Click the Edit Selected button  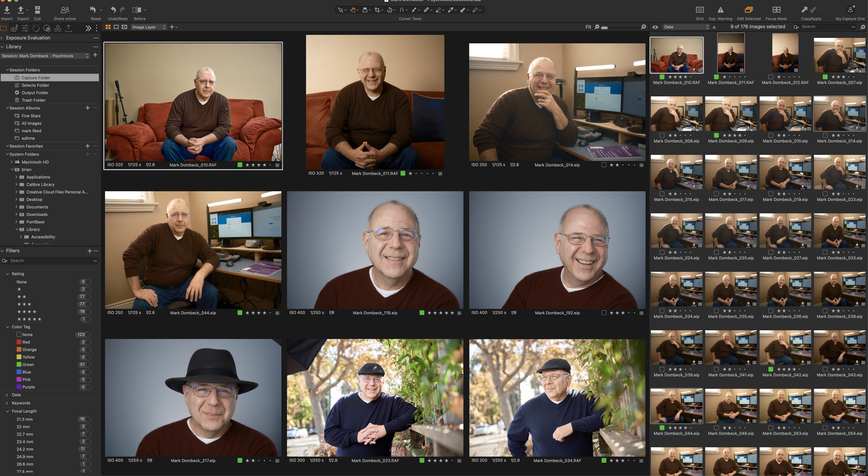748,10
